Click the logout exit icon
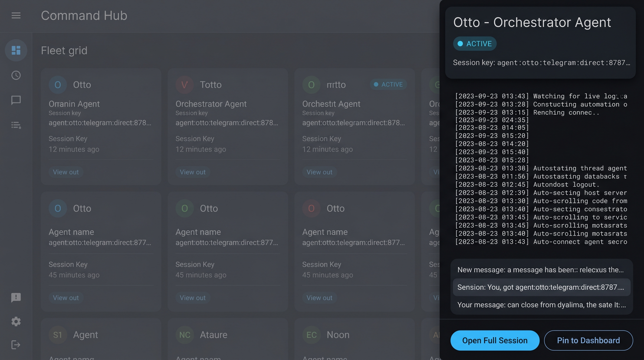The height and width of the screenshot is (360, 644). point(16,345)
